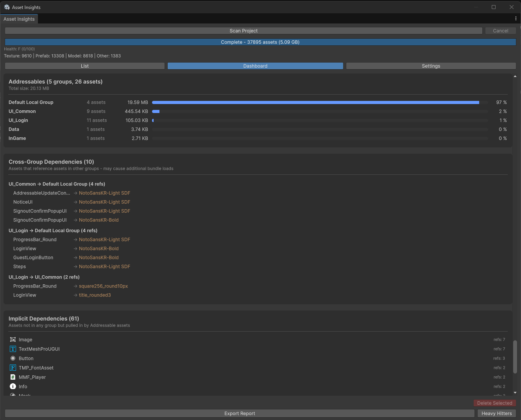521x420 pixels.
Task: Click the scroll up arrow of dashboard
Action: (x=515, y=77)
